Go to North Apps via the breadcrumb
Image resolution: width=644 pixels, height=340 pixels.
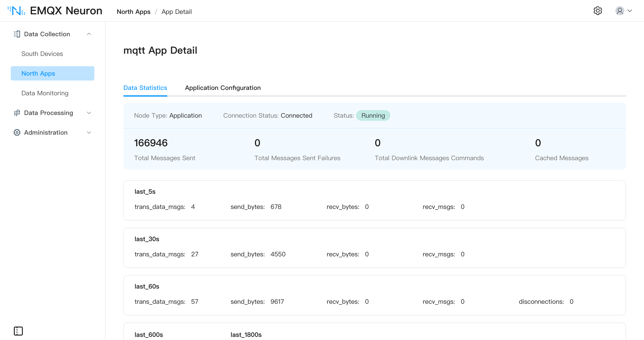click(x=133, y=11)
